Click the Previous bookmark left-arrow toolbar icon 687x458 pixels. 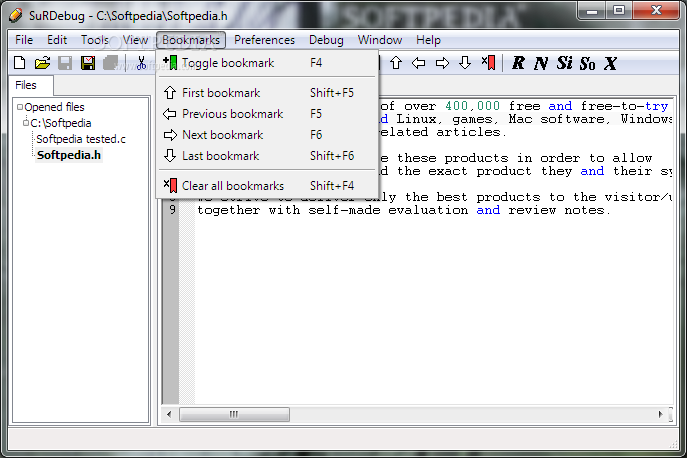pyautogui.click(x=418, y=63)
